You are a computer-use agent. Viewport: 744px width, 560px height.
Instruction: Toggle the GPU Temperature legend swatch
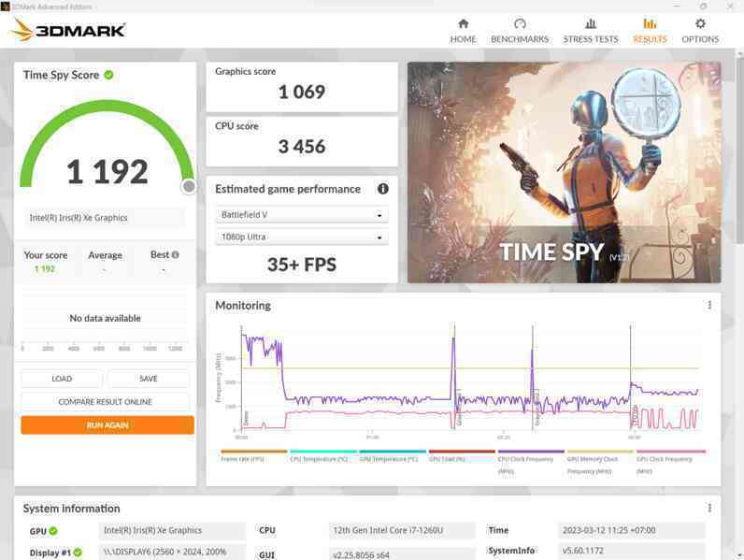[x=393, y=452]
